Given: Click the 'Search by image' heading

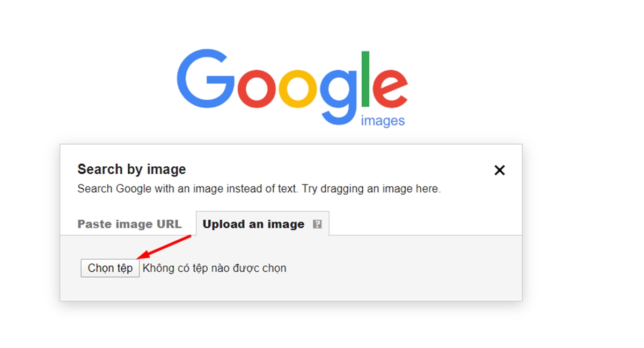Looking at the screenshot, I should [x=131, y=169].
